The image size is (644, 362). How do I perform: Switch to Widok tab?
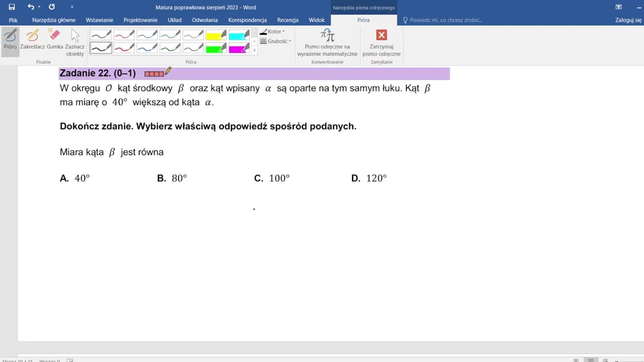316,20
